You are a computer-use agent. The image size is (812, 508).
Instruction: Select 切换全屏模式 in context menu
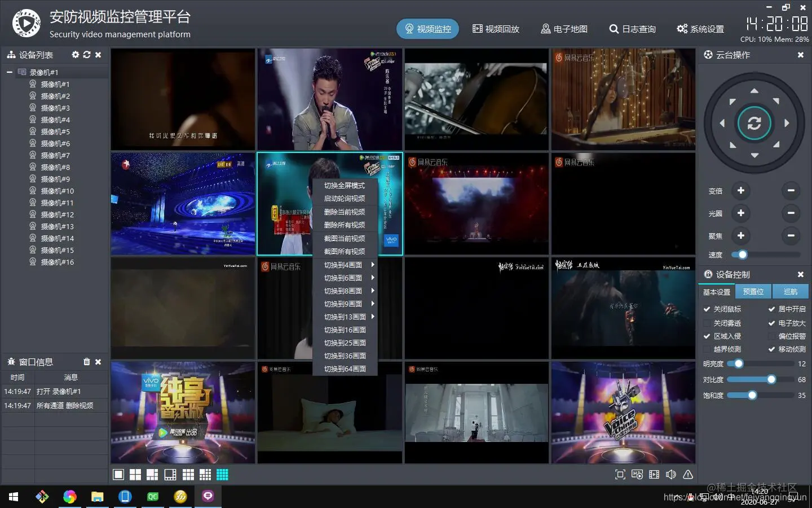[x=345, y=186]
